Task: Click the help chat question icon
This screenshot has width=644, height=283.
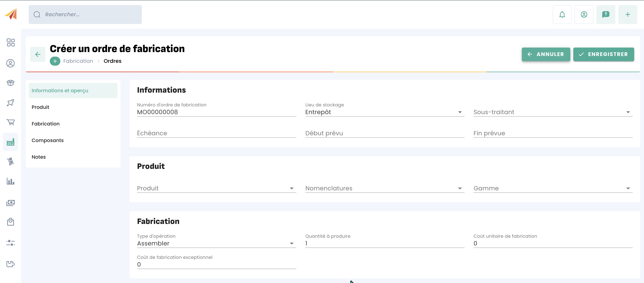Action: [x=606, y=15]
